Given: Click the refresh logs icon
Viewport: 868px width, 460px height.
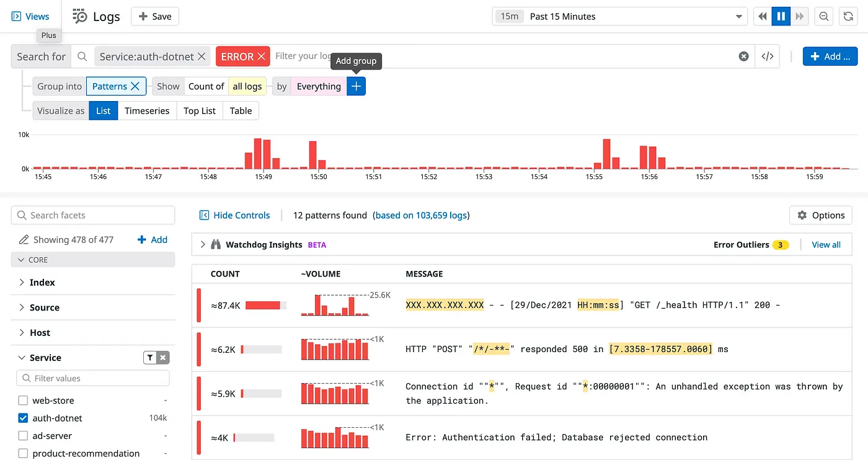Looking at the screenshot, I should pos(848,17).
